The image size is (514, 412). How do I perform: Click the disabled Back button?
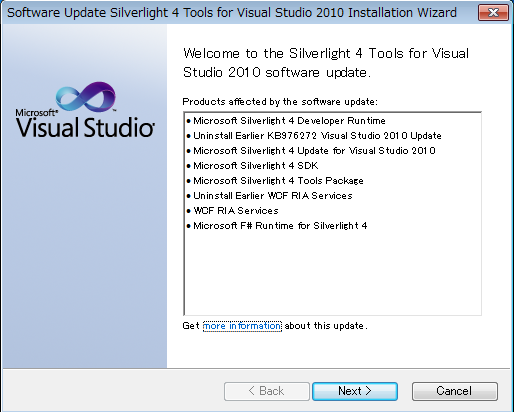tap(267, 391)
